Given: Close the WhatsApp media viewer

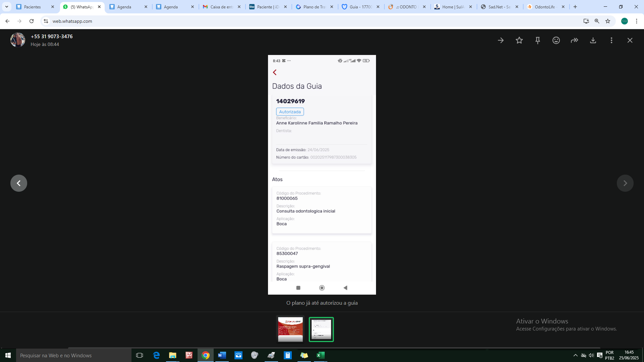Looking at the screenshot, I should (630, 41).
